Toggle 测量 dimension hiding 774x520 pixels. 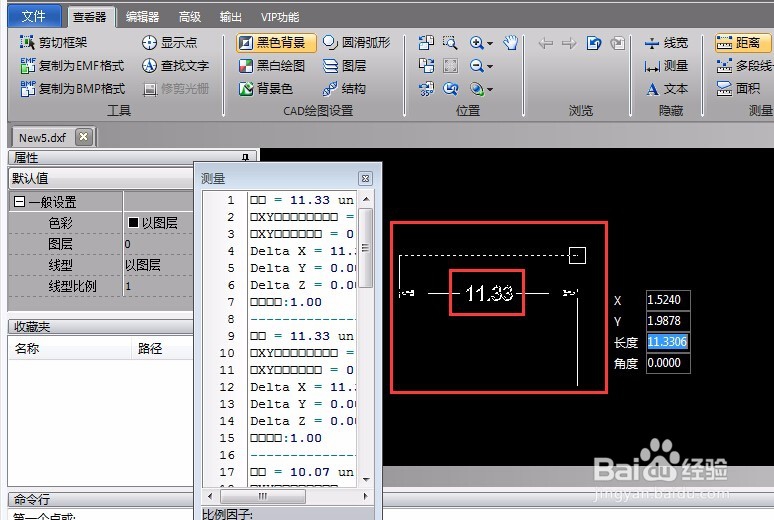[666, 66]
